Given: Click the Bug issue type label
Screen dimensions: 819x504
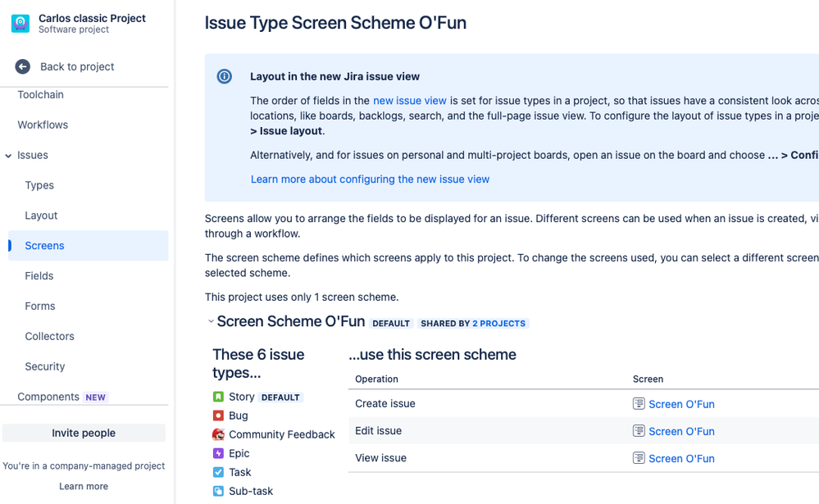Looking at the screenshot, I should click(x=239, y=415).
